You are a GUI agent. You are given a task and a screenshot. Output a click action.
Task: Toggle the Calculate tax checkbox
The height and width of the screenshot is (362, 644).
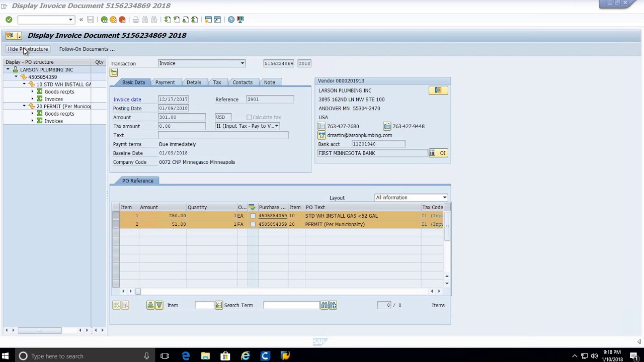click(249, 117)
